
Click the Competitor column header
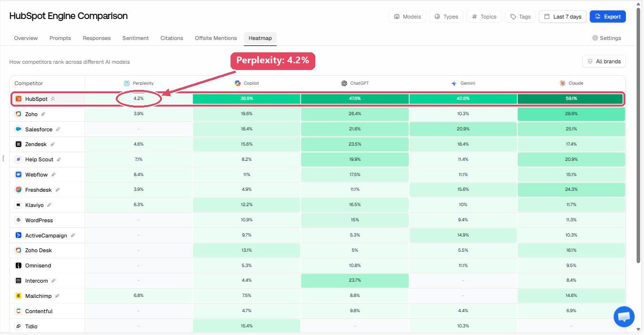(29, 83)
